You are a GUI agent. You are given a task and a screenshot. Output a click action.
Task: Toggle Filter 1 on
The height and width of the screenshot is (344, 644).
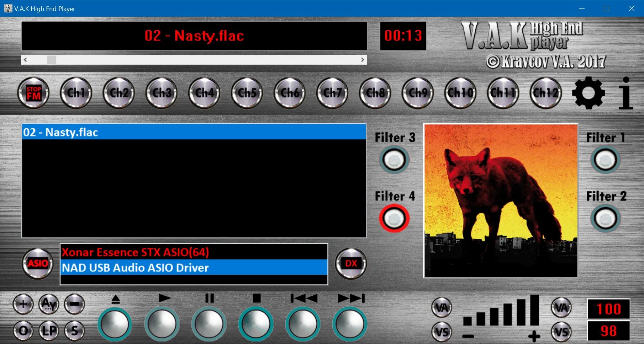coord(605,160)
